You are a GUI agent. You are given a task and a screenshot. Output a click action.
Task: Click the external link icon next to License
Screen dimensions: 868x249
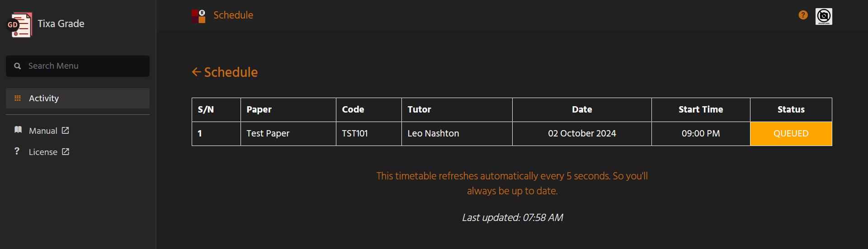click(x=66, y=151)
